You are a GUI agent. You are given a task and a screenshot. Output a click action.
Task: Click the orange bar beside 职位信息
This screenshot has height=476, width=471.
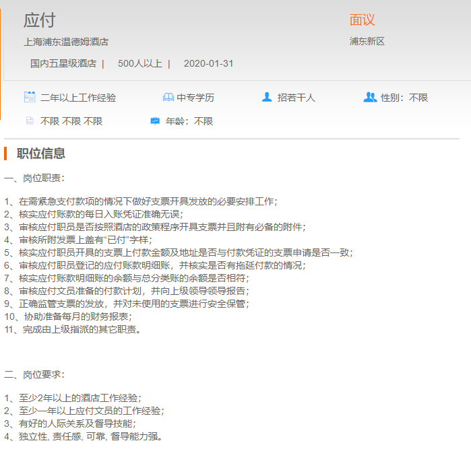pos(5,154)
